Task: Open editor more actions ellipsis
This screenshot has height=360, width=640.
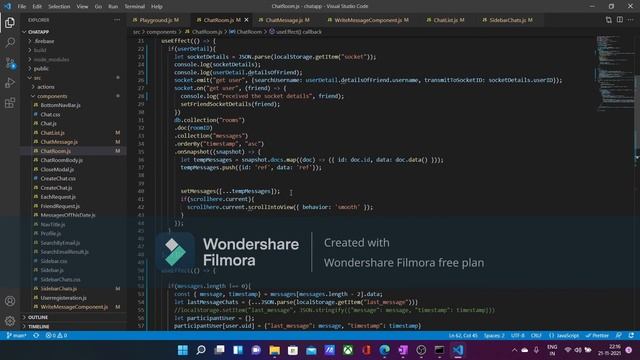Action: click(x=631, y=20)
